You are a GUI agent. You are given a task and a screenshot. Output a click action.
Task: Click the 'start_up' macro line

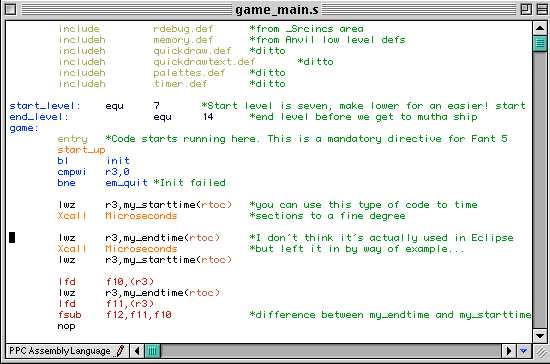coord(81,150)
